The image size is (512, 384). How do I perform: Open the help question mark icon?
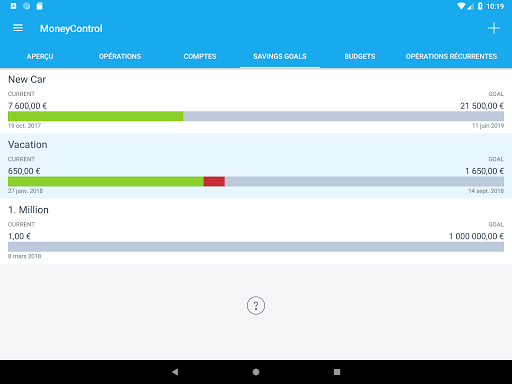pos(256,305)
